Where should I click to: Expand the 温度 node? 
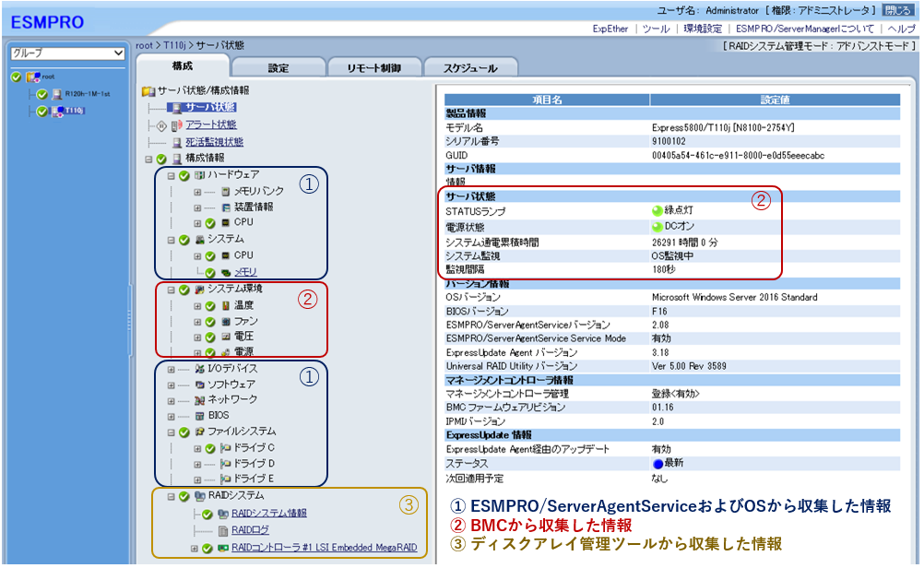point(197,306)
